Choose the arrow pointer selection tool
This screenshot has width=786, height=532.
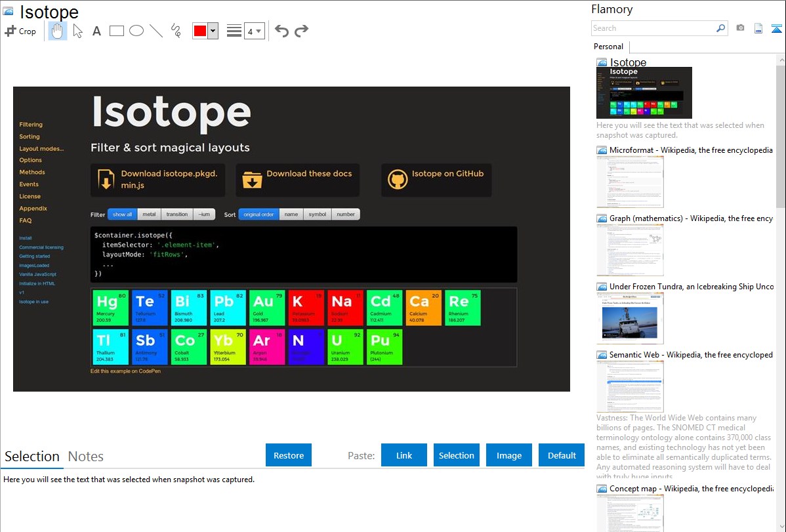click(x=77, y=31)
